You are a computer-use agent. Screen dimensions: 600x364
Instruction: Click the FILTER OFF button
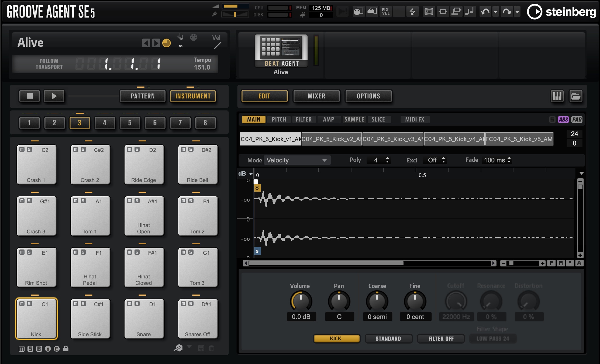pos(441,339)
